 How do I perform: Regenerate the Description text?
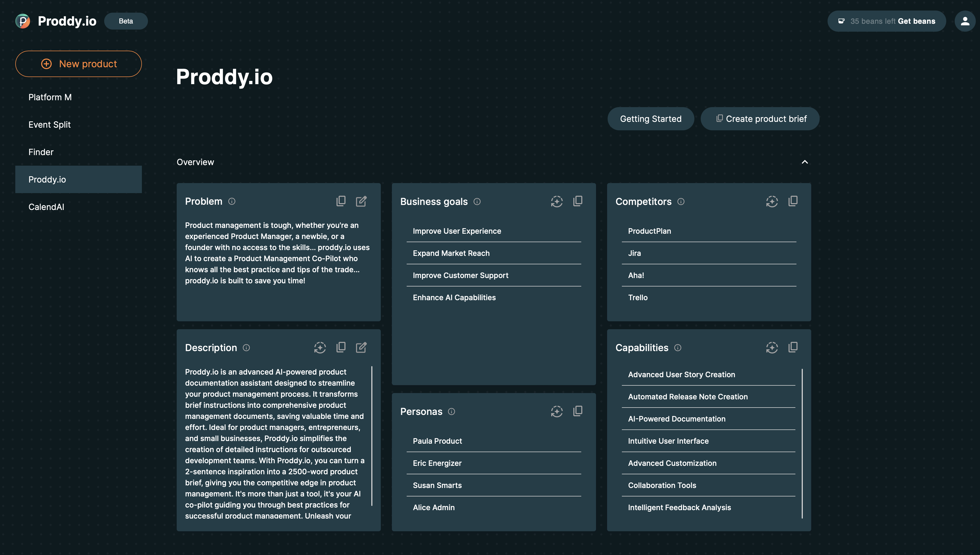[x=320, y=347]
